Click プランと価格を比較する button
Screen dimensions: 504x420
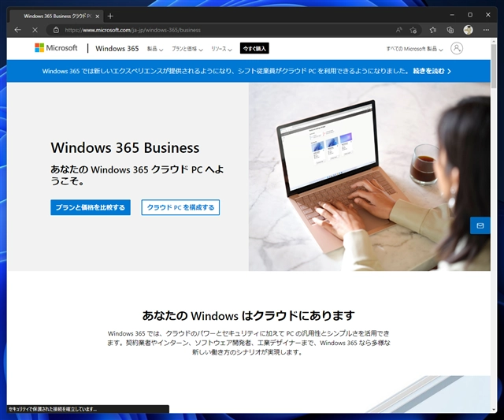(91, 207)
